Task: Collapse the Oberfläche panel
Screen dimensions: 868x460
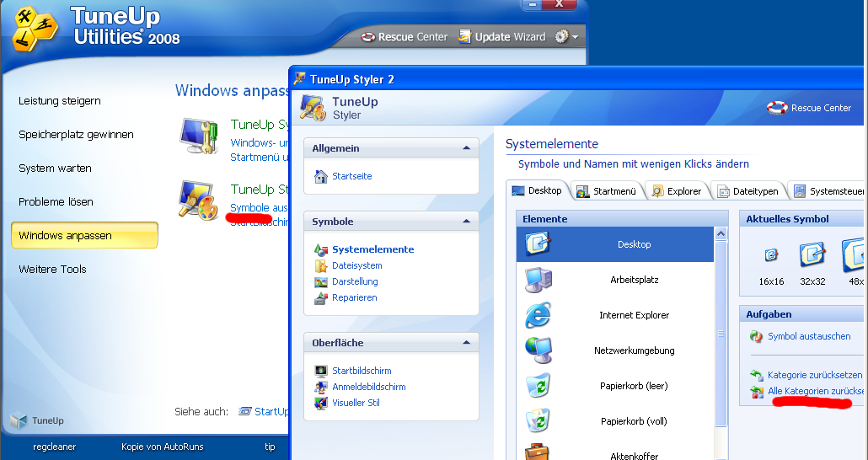Action: (x=466, y=342)
